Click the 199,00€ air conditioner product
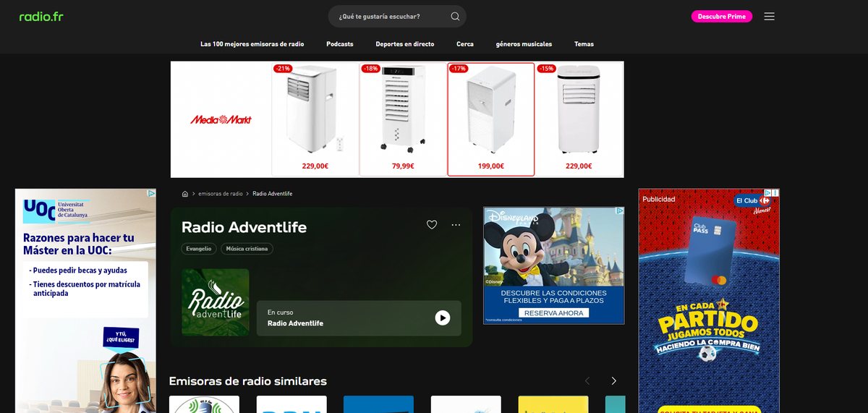 tap(491, 119)
